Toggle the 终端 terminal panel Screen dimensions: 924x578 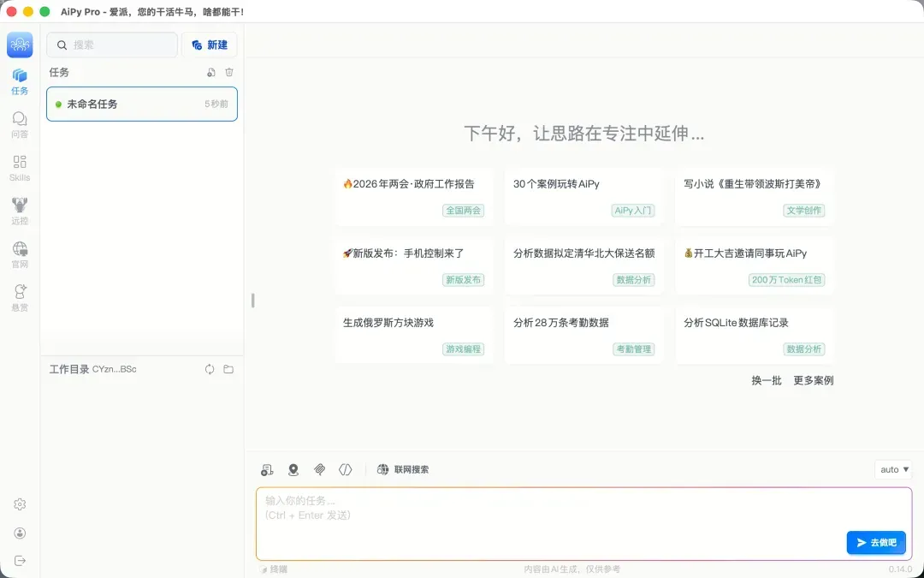pyautogui.click(x=274, y=569)
